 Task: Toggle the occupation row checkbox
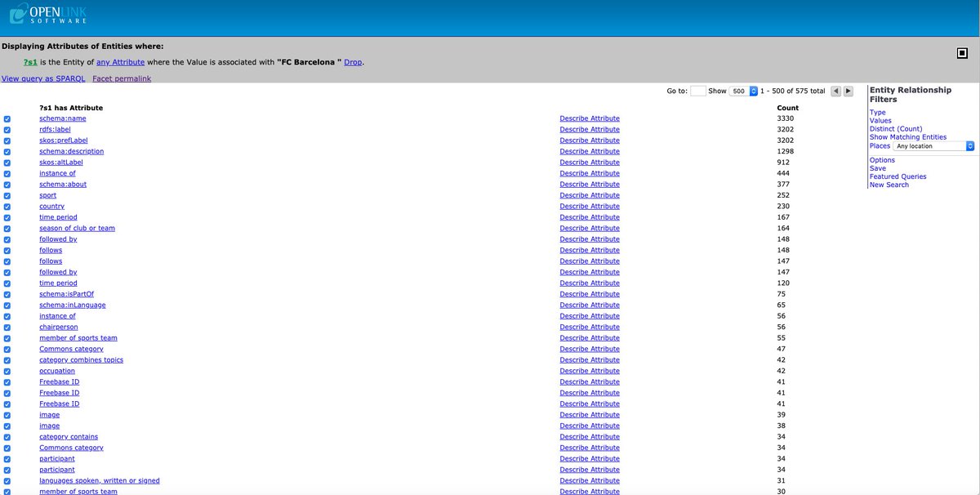coord(7,371)
